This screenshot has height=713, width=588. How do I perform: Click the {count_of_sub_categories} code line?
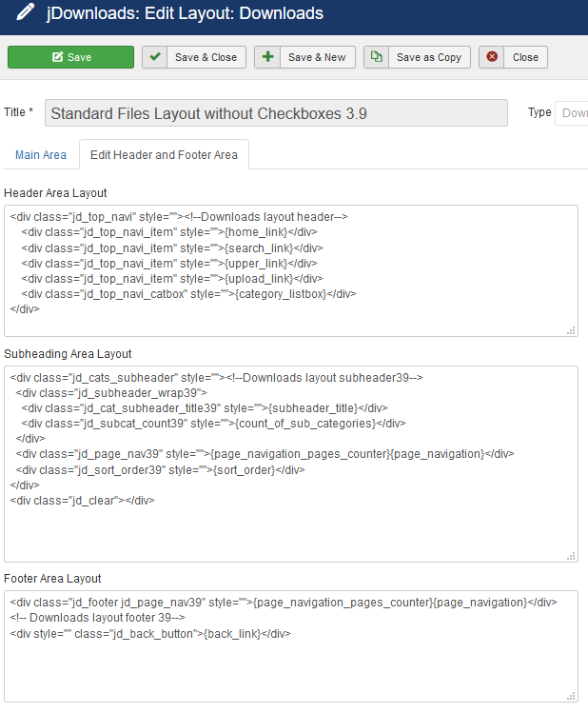pyautogui.click(x=213, y=424)
